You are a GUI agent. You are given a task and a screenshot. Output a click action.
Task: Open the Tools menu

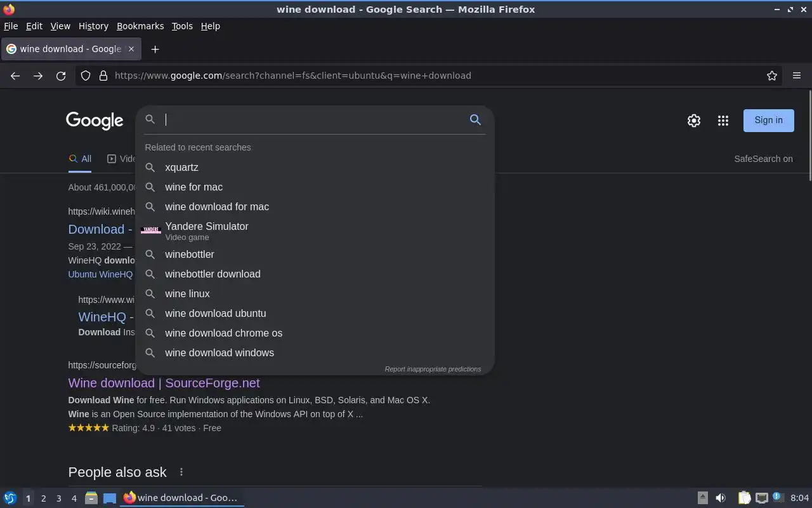182,26
